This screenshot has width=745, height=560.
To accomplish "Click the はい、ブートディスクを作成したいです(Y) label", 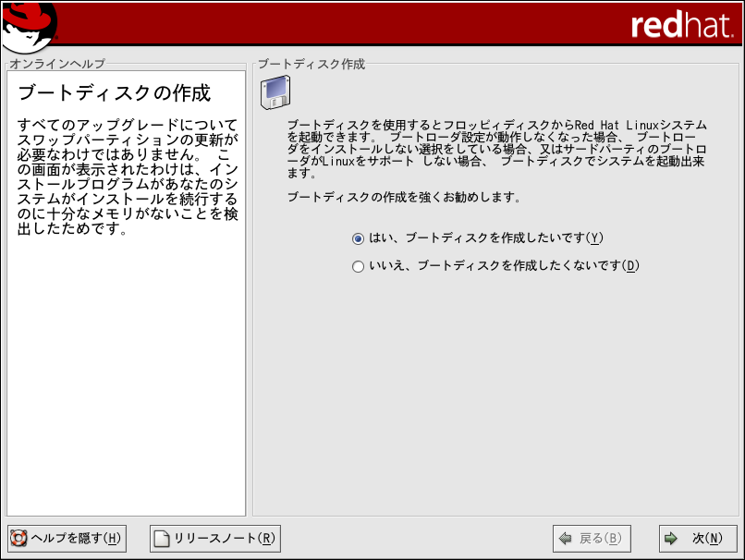I will tap(485, 238).
